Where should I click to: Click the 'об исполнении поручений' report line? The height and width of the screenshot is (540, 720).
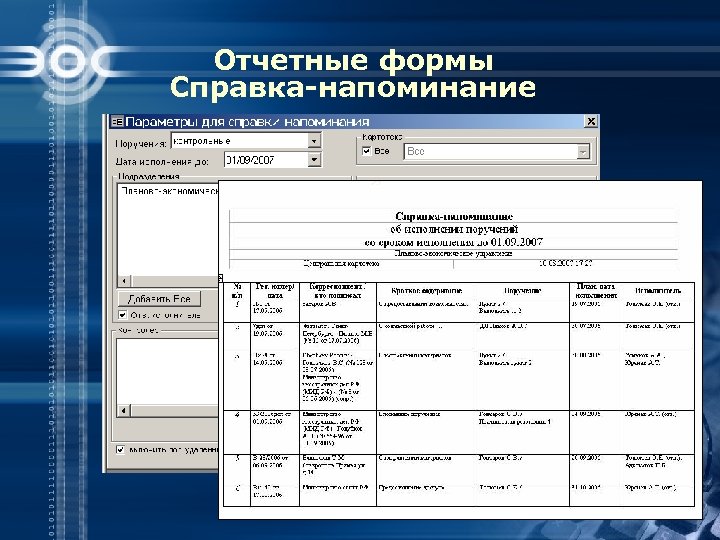coord(454,229)
